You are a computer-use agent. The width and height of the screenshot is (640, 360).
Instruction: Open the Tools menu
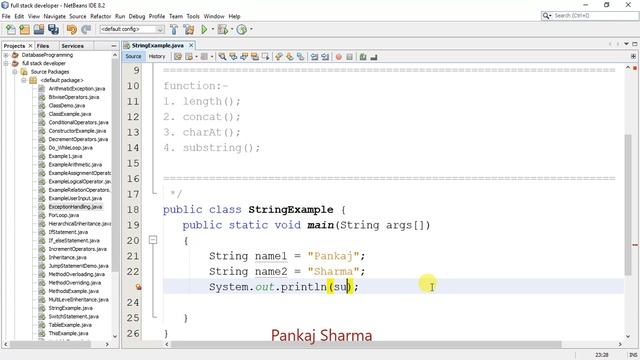click(193, 16)
